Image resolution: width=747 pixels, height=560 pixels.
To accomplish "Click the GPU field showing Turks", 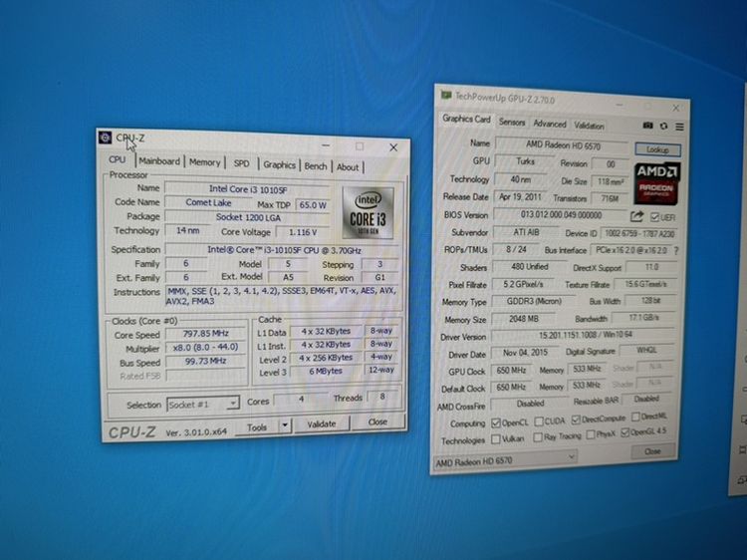I will click(526, 161).
